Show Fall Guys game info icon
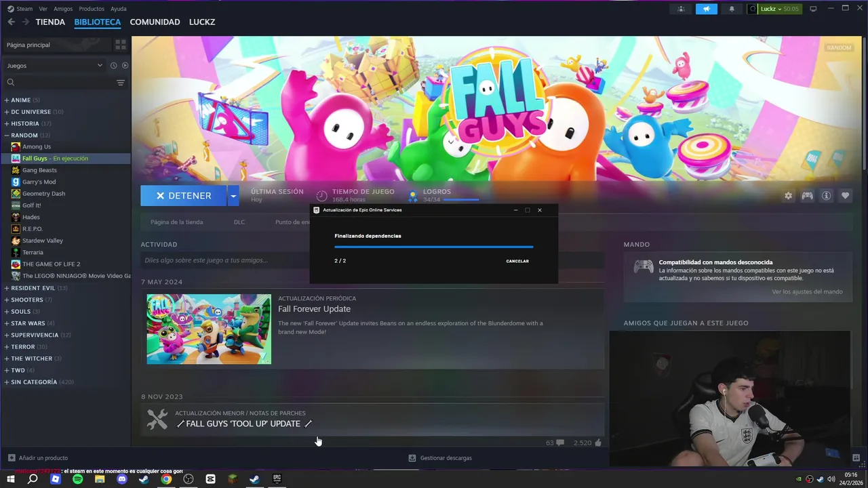This screenshot has height=488, width=868. (826, 196)
